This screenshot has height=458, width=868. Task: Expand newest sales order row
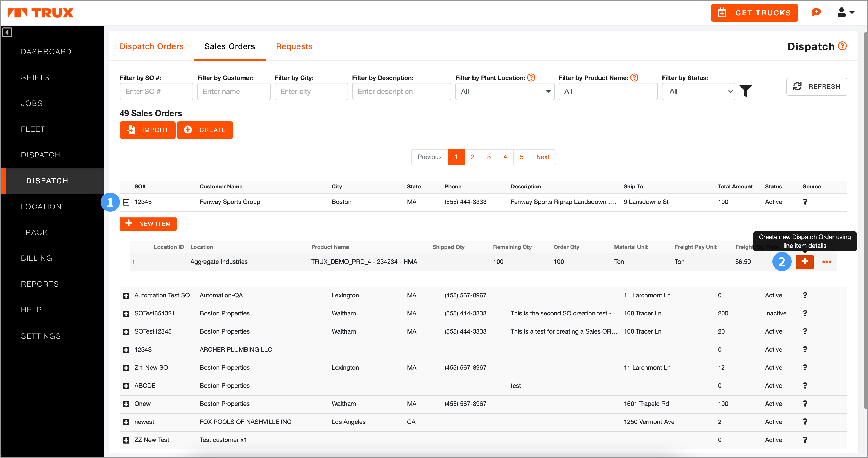tap(126, 422)
